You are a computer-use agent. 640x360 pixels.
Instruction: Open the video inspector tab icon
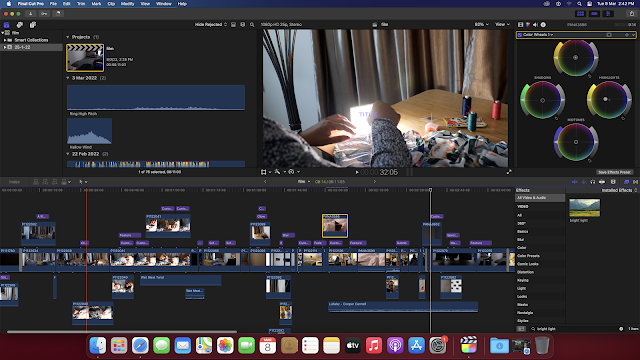pyautogui.click(x=520, y=25)
